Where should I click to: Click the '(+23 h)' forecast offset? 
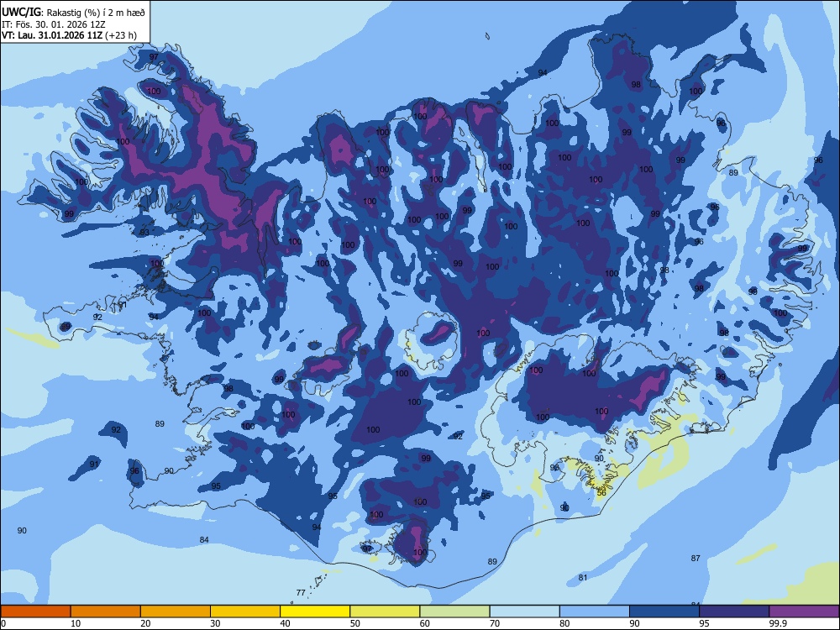121,35
